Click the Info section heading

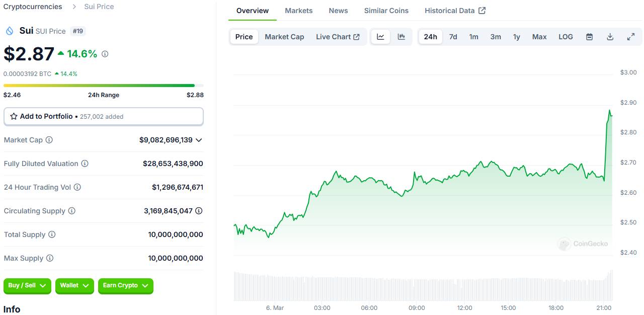pos(12,309)
